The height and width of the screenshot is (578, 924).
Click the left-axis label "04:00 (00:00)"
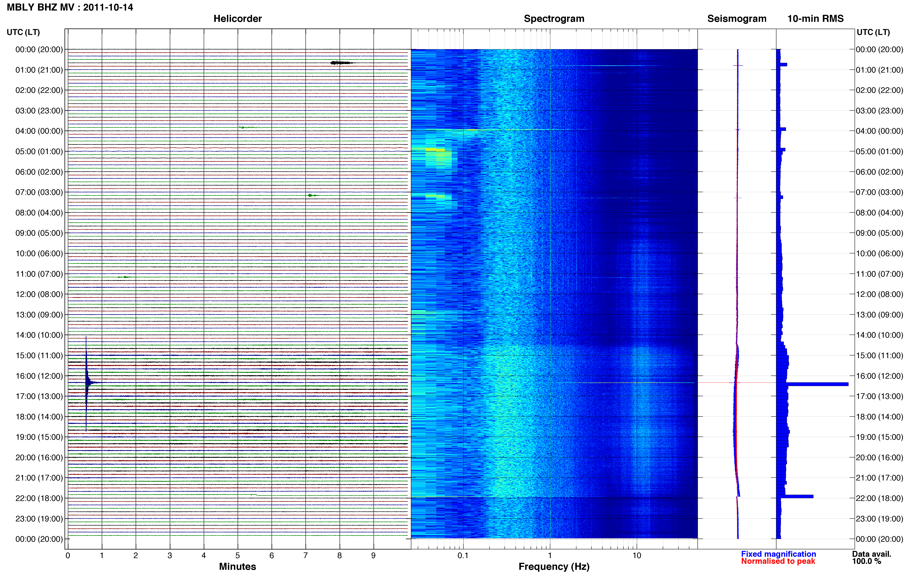(39, 131)
